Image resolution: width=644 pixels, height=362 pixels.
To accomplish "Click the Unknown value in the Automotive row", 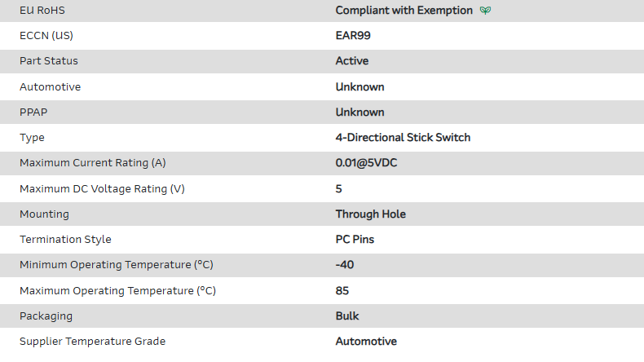I will (359, 86).
